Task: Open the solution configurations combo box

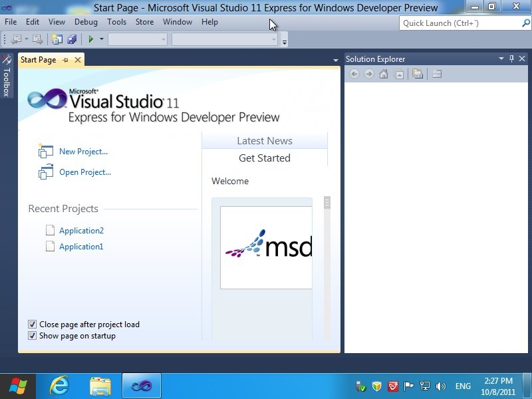Action: tap(138, 39)
